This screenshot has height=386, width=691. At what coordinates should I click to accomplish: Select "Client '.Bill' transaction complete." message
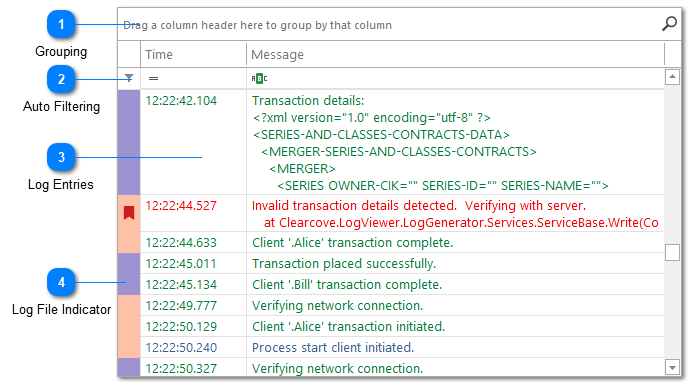tap(347, 285)
